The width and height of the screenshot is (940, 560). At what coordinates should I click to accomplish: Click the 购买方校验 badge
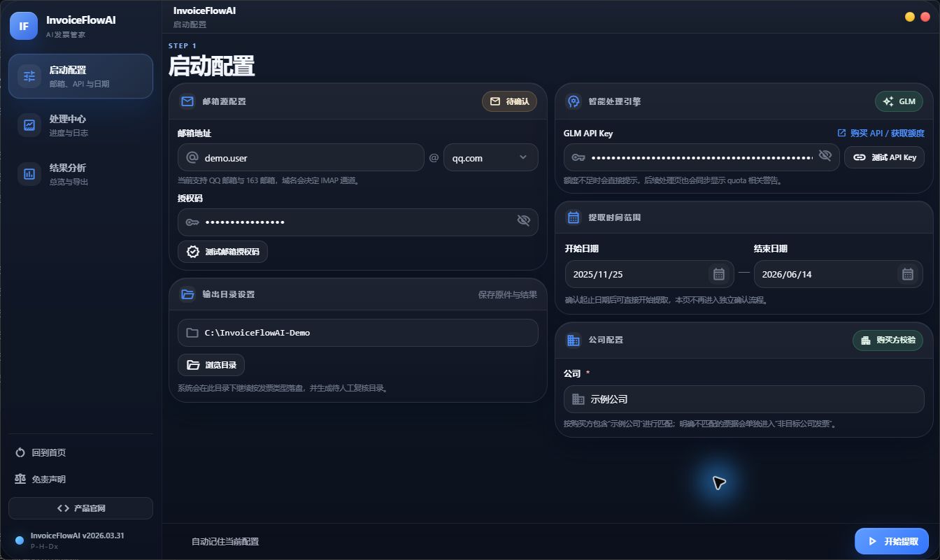coord(888,340)
